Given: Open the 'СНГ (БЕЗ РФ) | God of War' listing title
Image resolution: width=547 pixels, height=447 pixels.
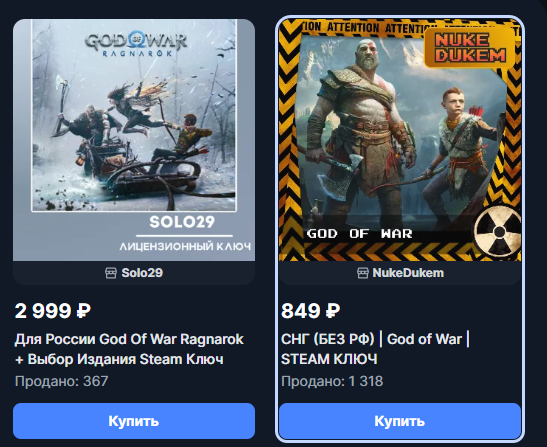Looking at the screenshot, I should [375, 349].
